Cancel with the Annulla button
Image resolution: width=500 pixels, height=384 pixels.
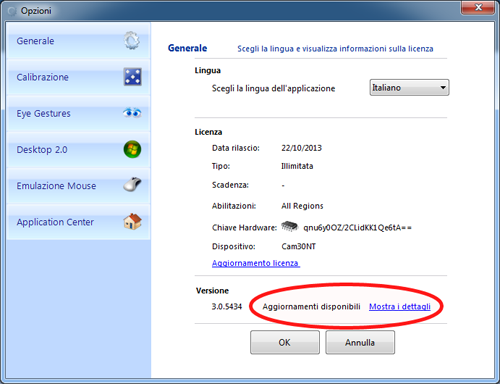pyautogui.click(x=360, y=342)
